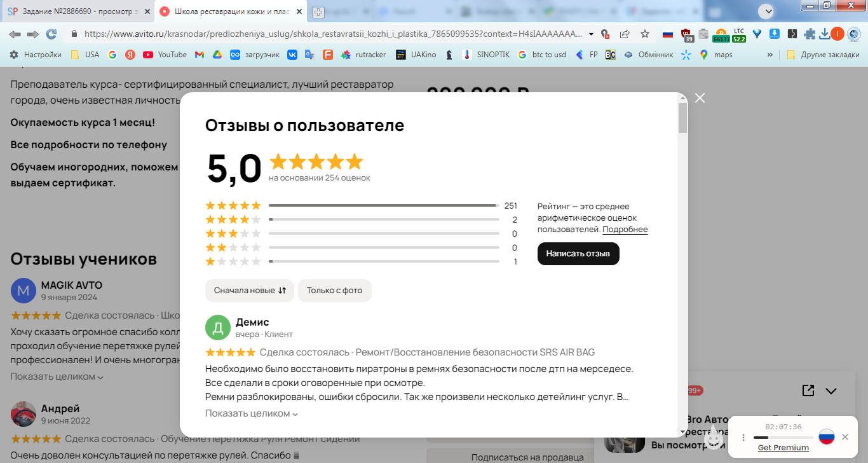
Task: Open YouTube bookmark
Action: point(165,55)
